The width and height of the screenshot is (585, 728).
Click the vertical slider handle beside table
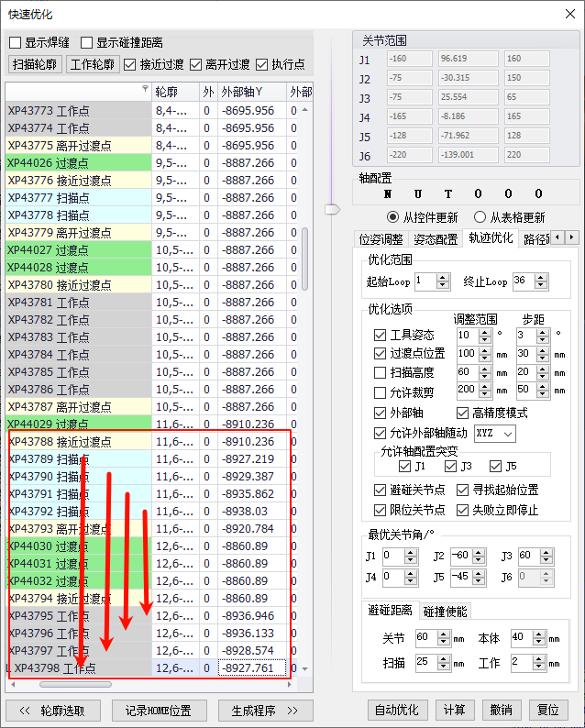point(332,209)
